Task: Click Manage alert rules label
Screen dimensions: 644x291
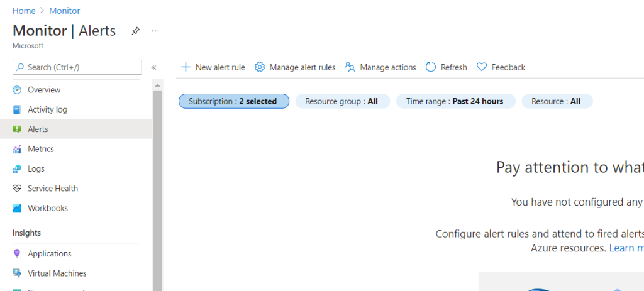Action: tap(303, 67)
